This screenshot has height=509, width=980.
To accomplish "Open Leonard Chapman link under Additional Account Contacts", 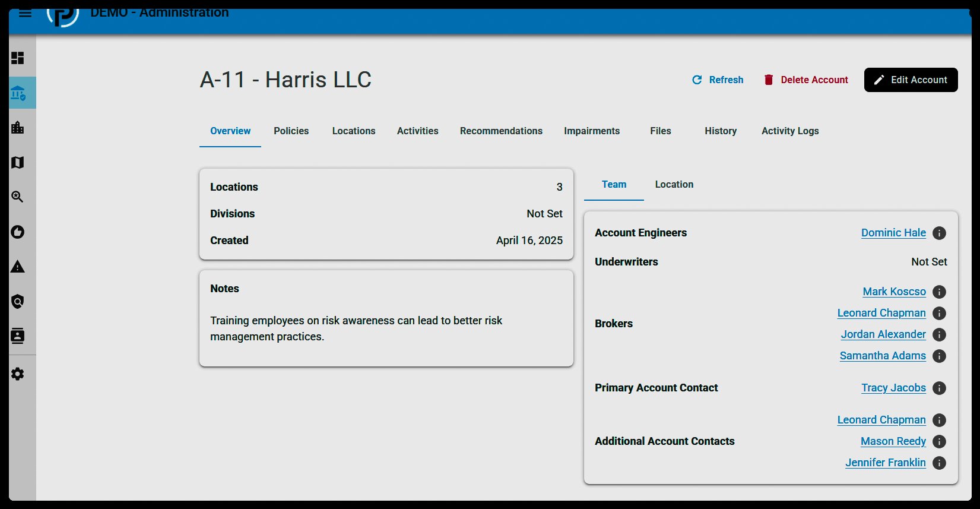I will (881, 420).
